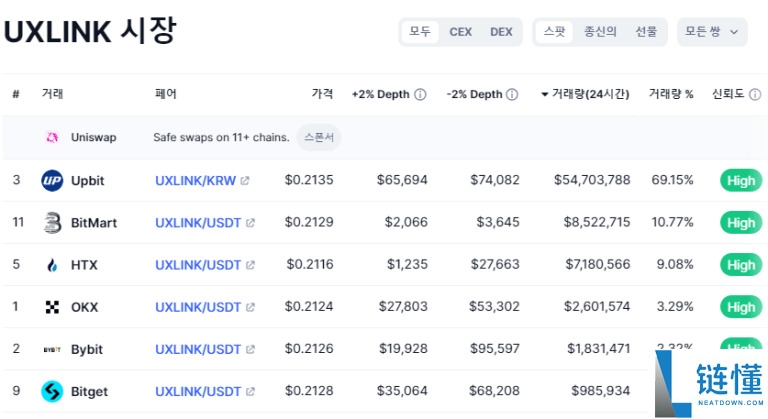The height and width of the screenshot is (419, 768).
Task: Click the Upbit volume $54,703,788
Action: (592, 180)
